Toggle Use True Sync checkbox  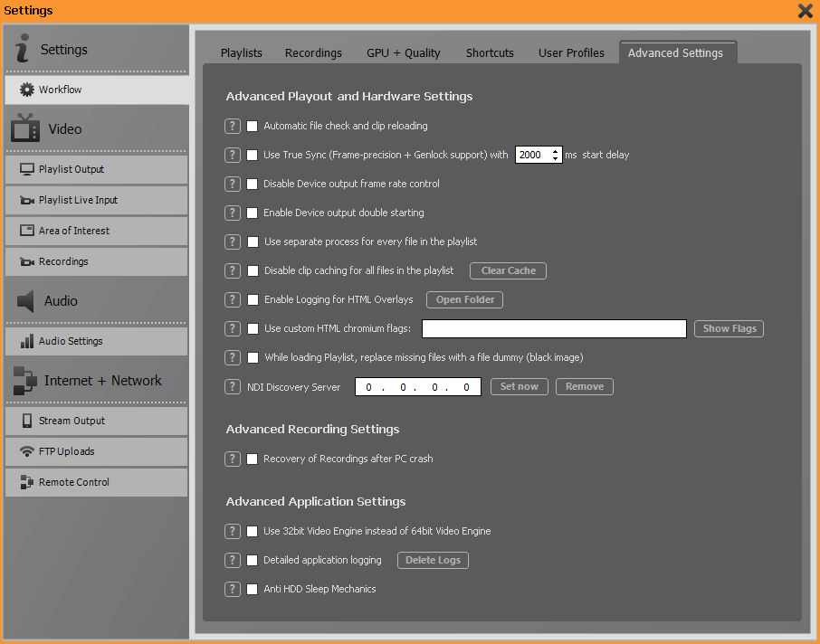tap(253, 156)
